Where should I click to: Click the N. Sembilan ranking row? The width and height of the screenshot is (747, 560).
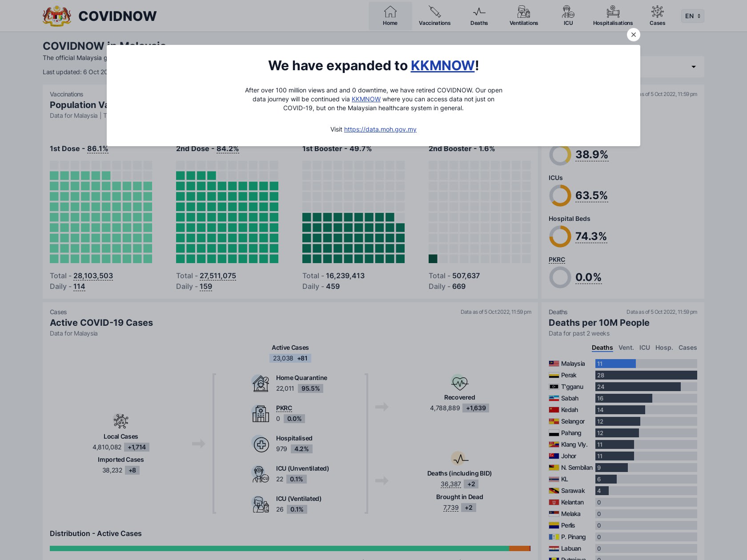[x=623, y=468]
